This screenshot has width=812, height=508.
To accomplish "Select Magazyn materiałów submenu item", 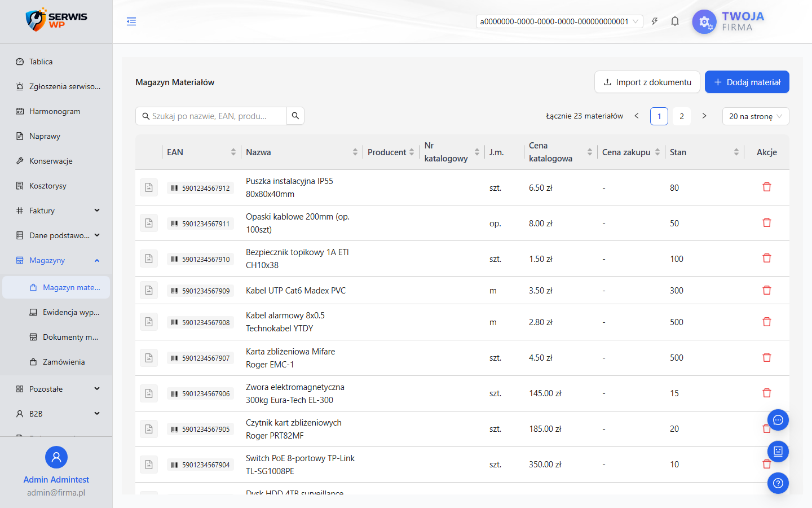I will pyautogui.click(x=56, y=287).
